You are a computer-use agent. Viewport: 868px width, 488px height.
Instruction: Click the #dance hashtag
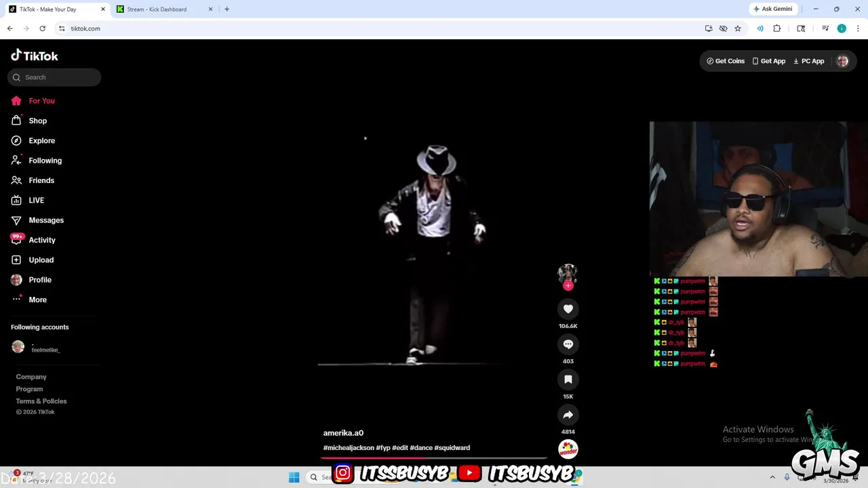(421, 448)
